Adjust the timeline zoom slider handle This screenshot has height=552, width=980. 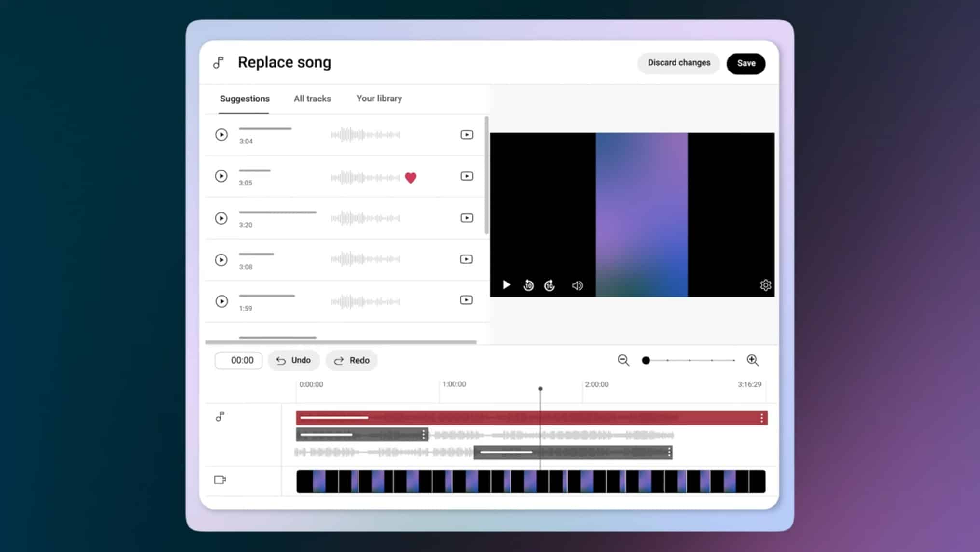pos(646,360)
